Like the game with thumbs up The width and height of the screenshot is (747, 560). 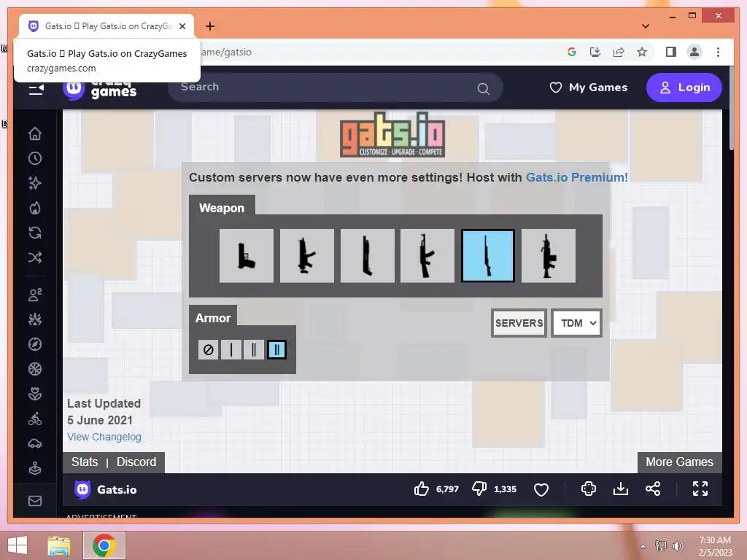(421, 489)
